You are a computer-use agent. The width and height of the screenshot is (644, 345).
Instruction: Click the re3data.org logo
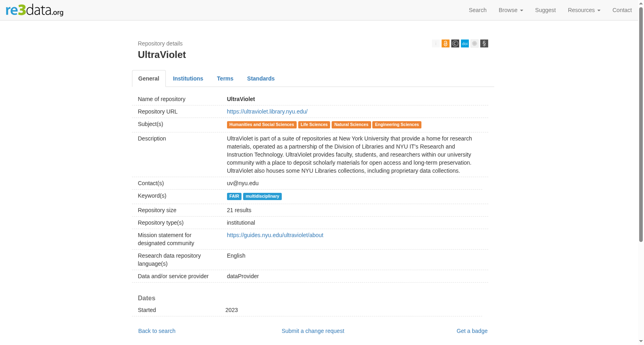(x=35, y=10)
